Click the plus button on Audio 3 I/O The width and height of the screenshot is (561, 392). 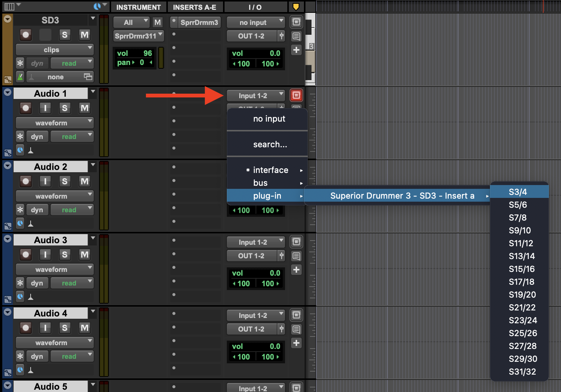tap(296, 270)
